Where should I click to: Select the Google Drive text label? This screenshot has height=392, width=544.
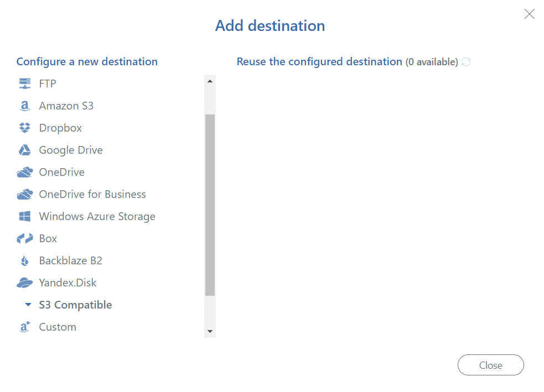coord(71,150)
